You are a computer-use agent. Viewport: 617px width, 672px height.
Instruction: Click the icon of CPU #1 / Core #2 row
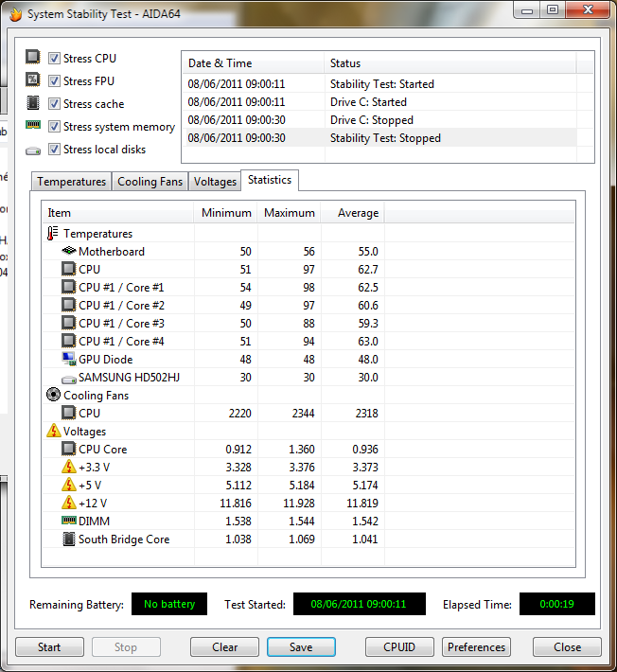click(x=68, y=305)
